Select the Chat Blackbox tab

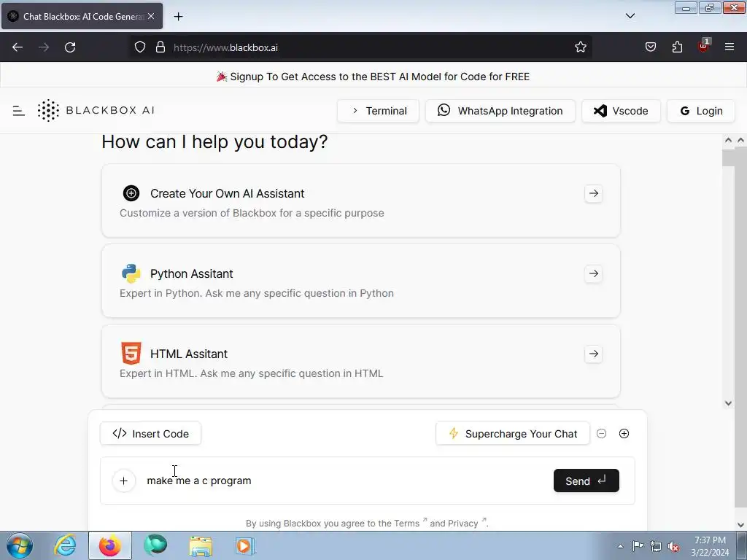click(82, 16)
